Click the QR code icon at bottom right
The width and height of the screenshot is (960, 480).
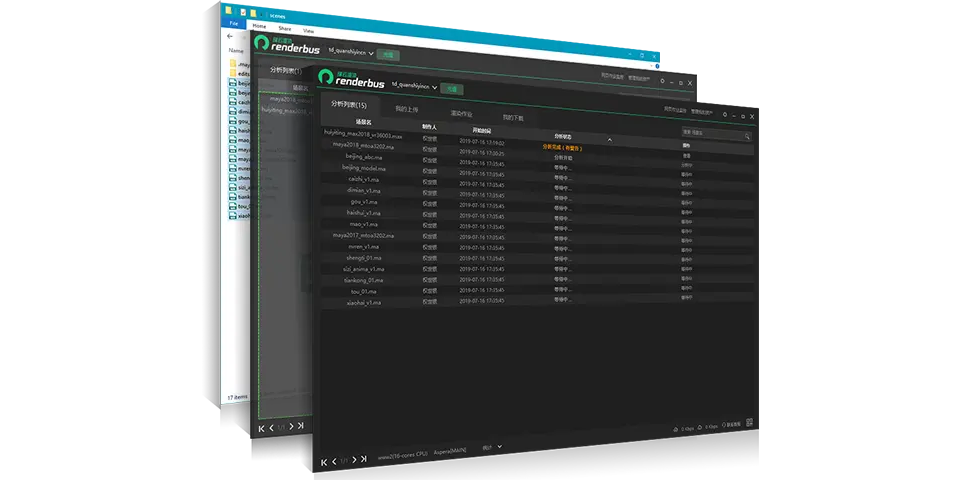(749, 423)
